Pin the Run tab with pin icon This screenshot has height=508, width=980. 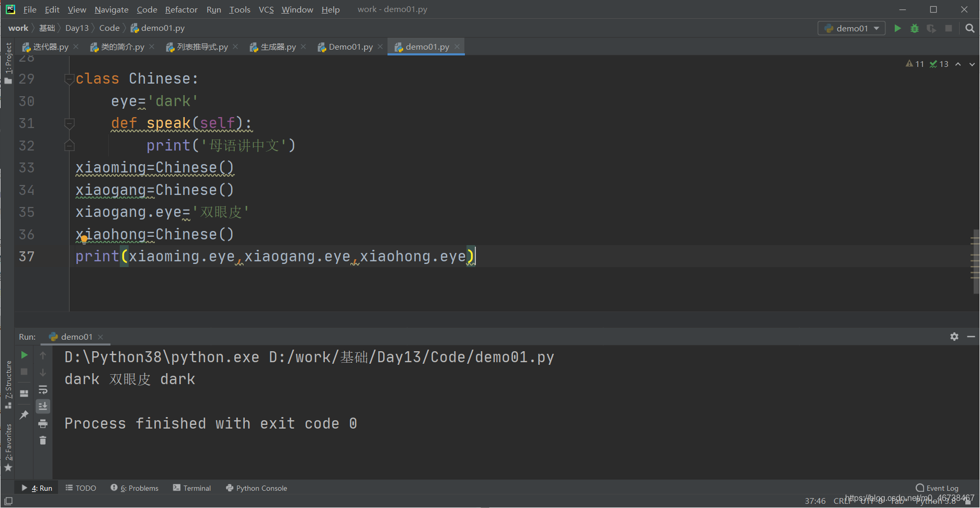click(24, 415)
